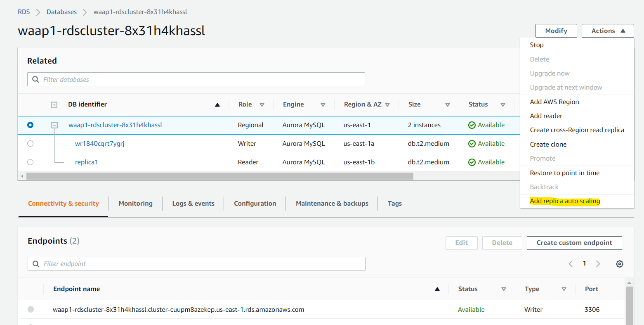The image size is (644, 325).
Task: Open the Role column filter dropdown
Action: [x=262, y=105]
